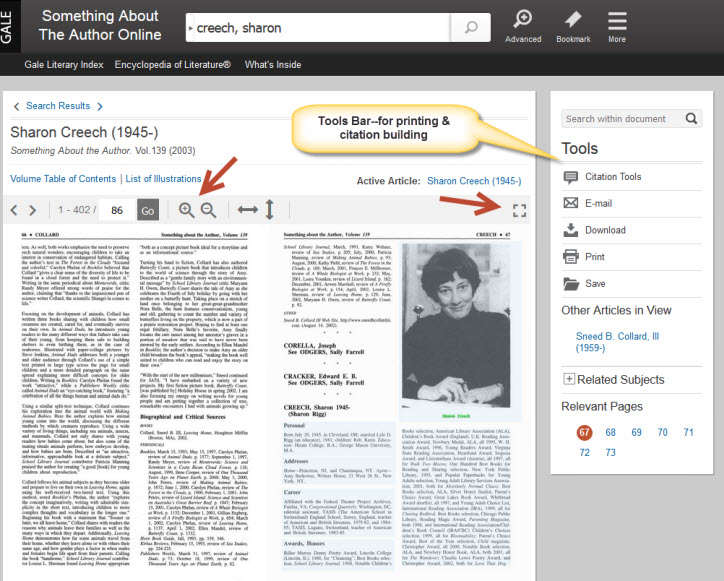
Task: Click the Citation Tools speech bubble icon
Action: 571,177
